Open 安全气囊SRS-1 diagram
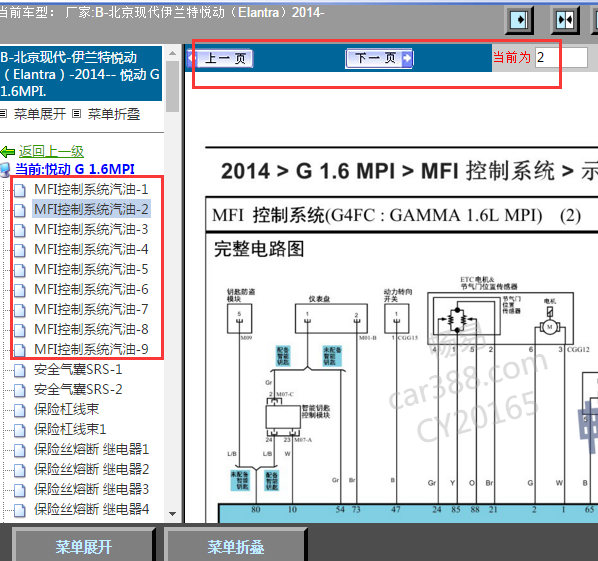The height and width of the screenshot is (561, 598). pyautogui.click(x=78, y=369)
